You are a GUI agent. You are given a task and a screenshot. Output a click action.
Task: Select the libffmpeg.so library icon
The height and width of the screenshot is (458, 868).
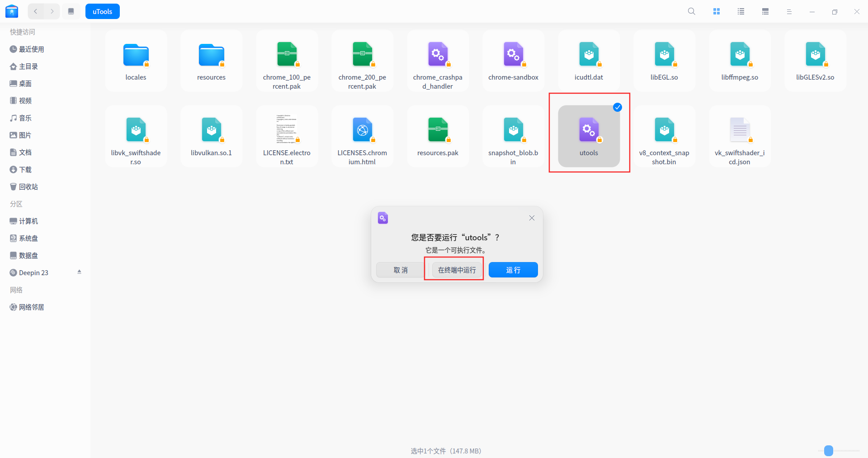[x=740, y=54]
